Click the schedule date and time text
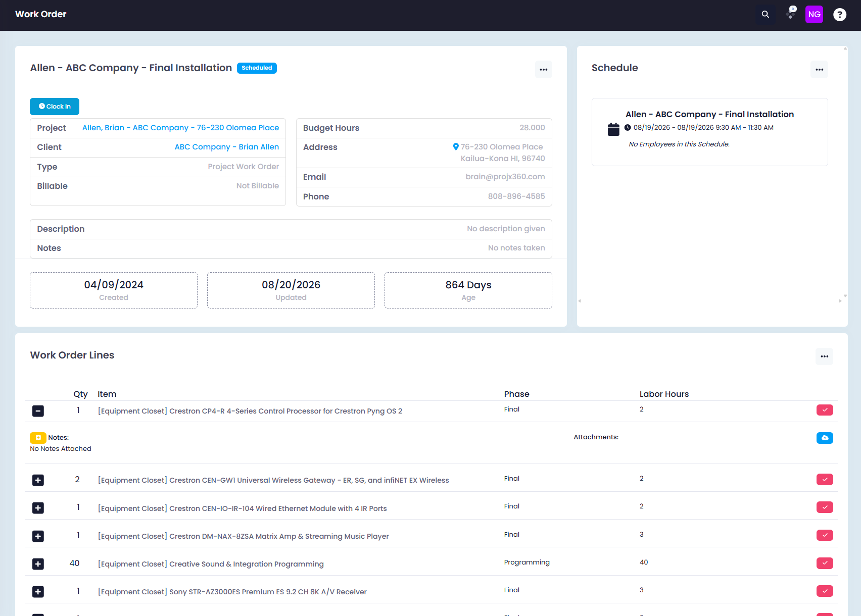This screenshot has height=616, width=861. 703,128
